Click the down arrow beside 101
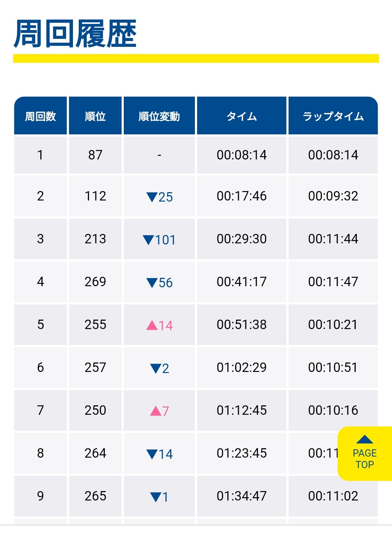392x535 pixels. (x=148, y=240)
